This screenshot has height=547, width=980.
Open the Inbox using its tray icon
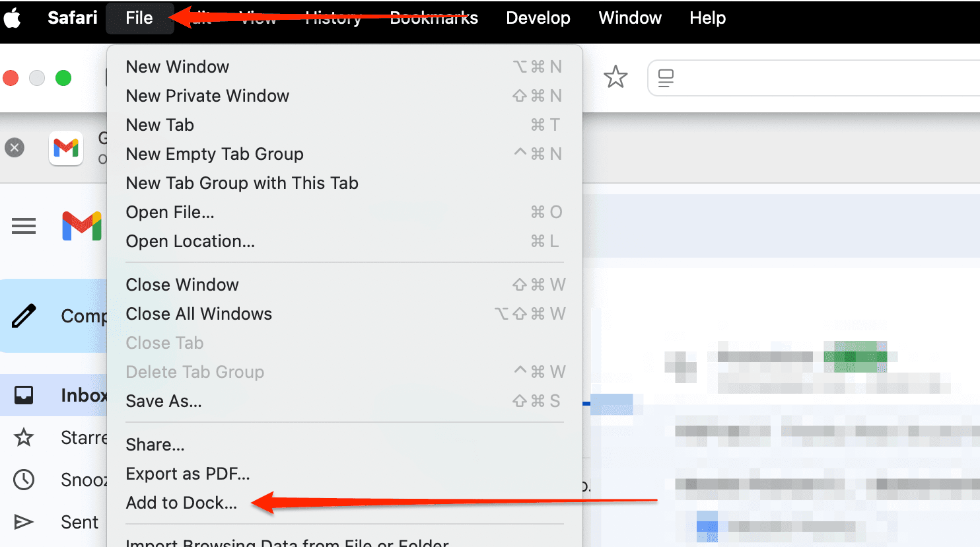[24, 395]
